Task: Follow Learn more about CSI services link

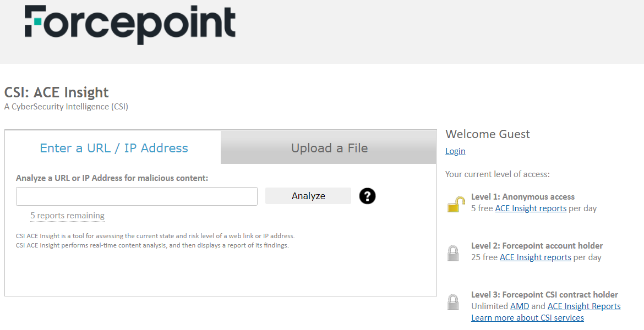Action: [527, 318]
